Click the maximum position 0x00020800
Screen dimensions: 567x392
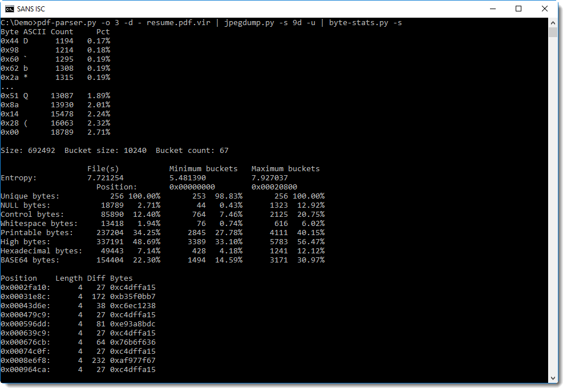coord(274,187)
